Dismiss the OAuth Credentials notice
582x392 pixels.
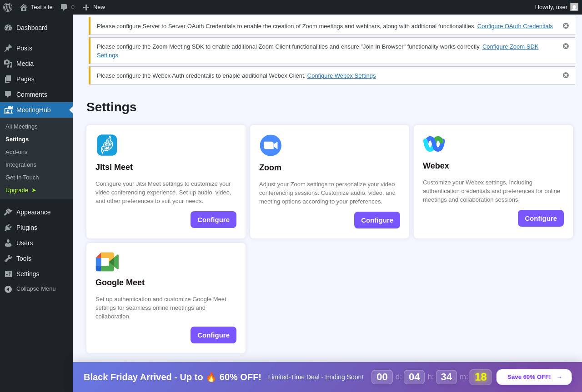coord(566,26)
